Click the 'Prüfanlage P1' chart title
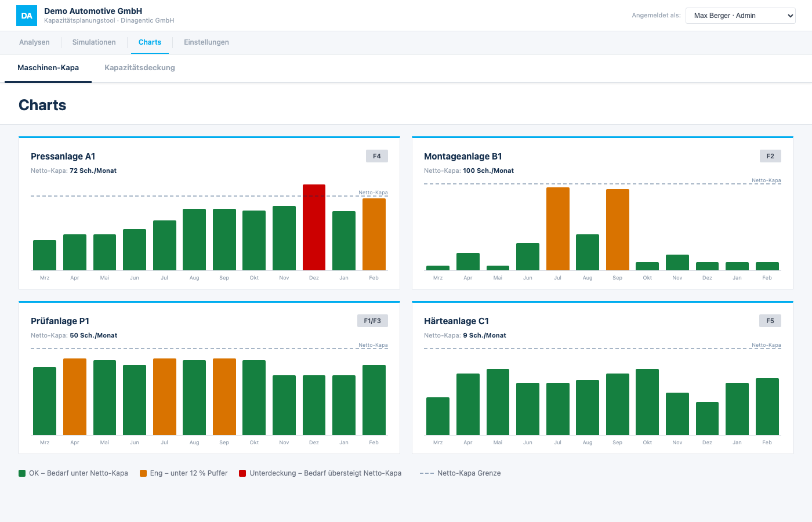This screenshot has width=812, height=522. click(60, 321)
